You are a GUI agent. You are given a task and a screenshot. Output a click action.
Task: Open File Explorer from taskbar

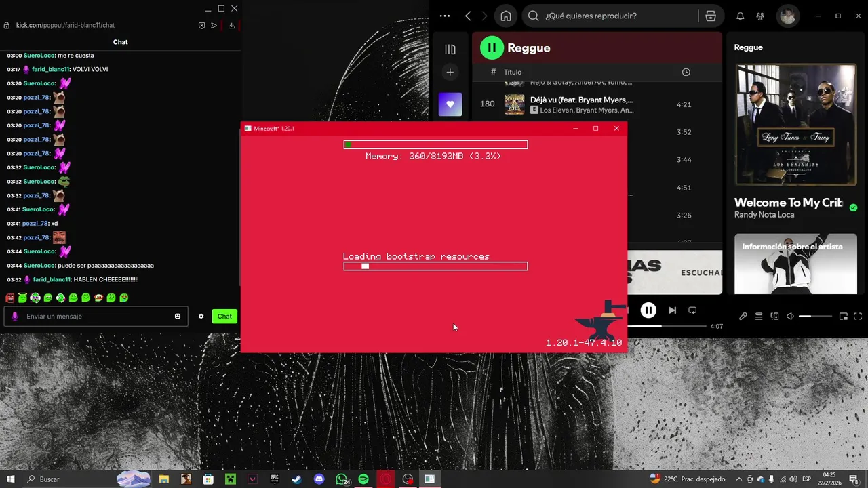coord(163,479)
